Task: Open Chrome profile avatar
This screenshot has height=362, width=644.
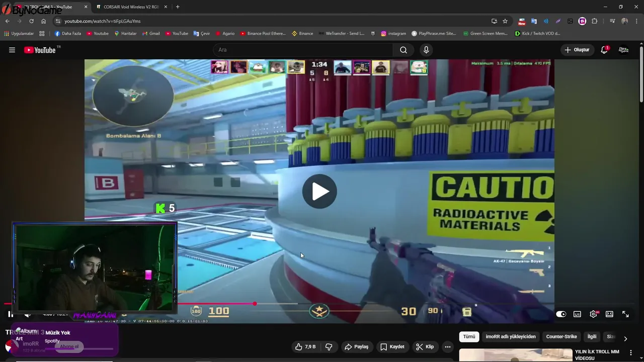Action: click(624, 21)
